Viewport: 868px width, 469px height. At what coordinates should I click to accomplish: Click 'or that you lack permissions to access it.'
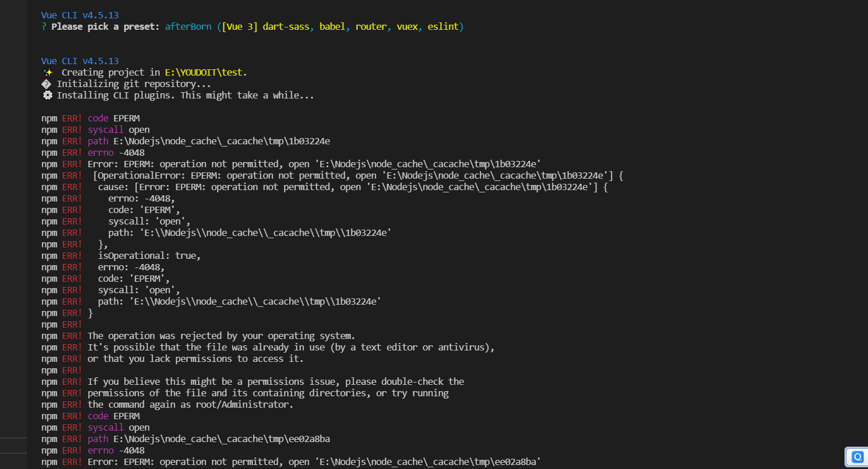pyautogui.click(x=196, y=358)
